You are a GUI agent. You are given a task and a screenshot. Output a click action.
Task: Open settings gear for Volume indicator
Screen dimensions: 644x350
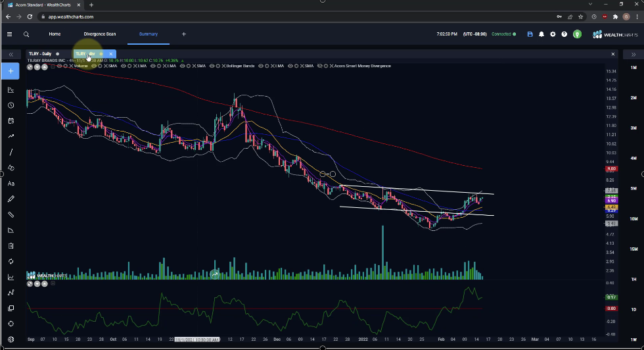click(65, 66)
